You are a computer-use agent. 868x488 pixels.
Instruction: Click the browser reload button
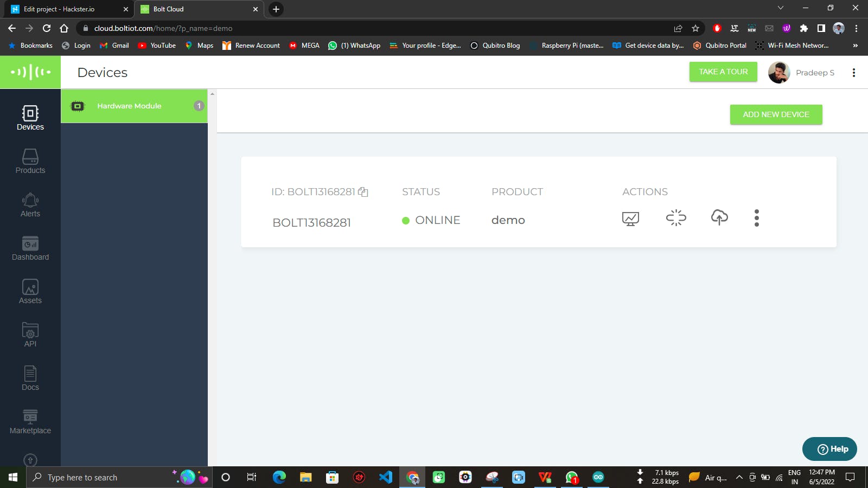[x=47, y=28]
